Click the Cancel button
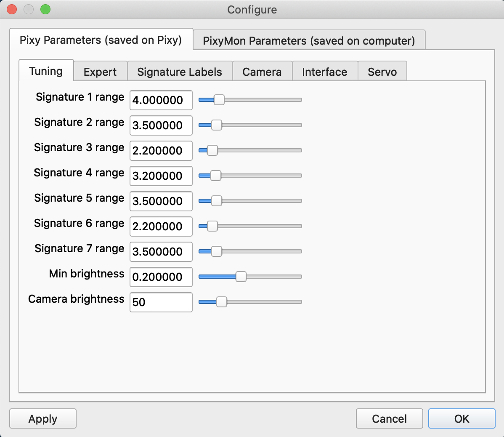The height and width of the screenshot is (437, 504). pos(389,418)
